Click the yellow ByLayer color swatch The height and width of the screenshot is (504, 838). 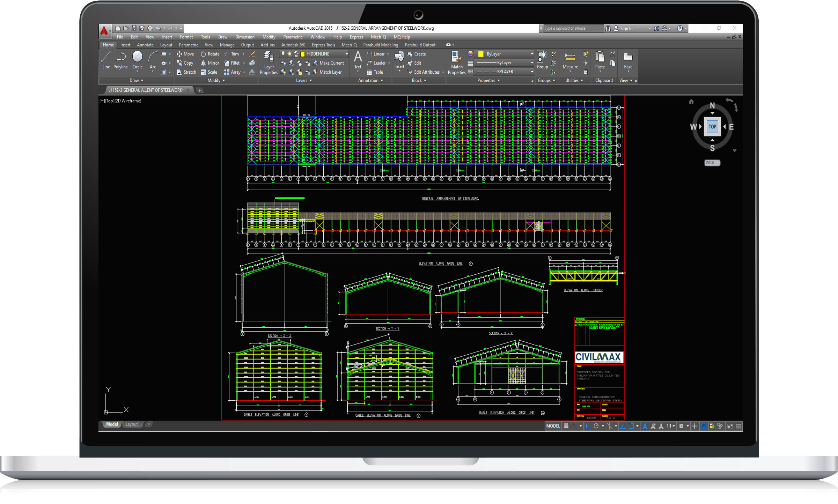point(481,54)
